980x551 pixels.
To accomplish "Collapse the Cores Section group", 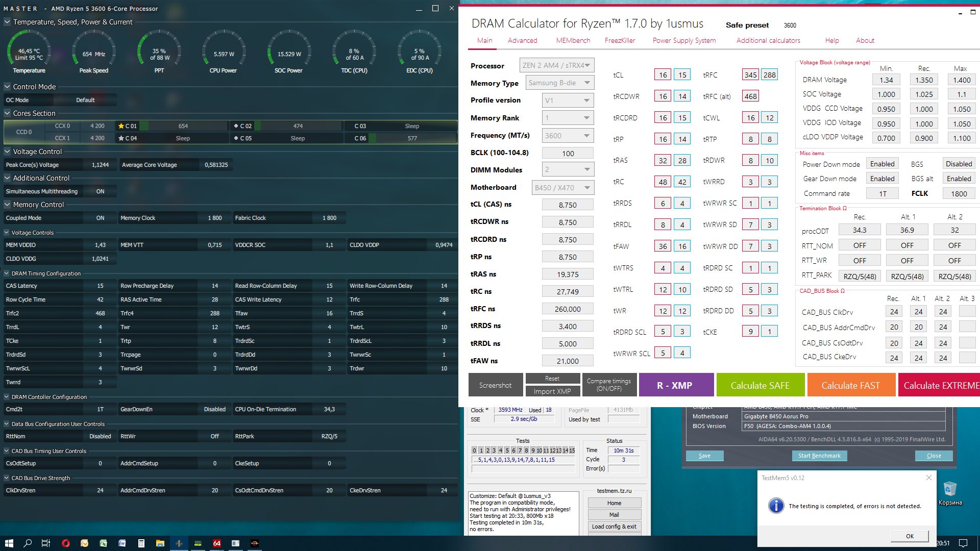I will [7, 113].
